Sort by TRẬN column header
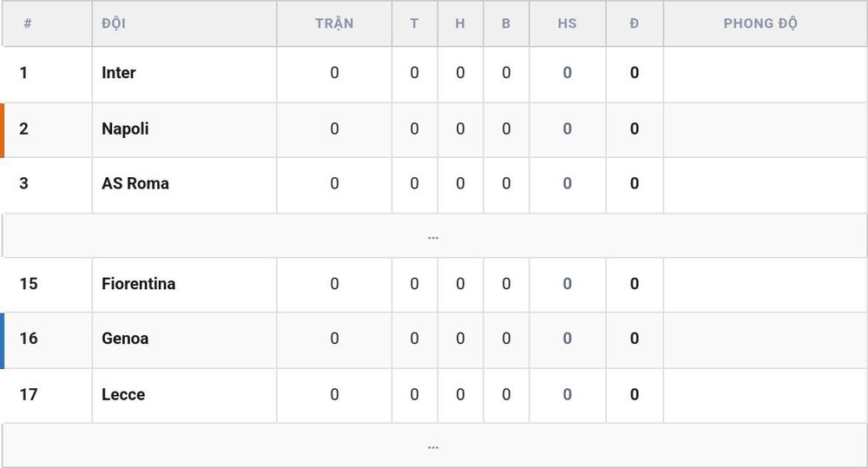The width and height of the screenshot is (868, 468). (334, 23)
